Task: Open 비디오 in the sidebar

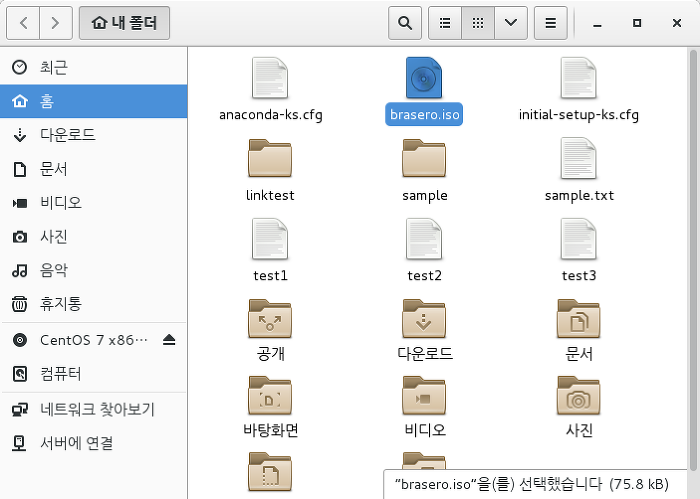Action: (x=94, y=203)
